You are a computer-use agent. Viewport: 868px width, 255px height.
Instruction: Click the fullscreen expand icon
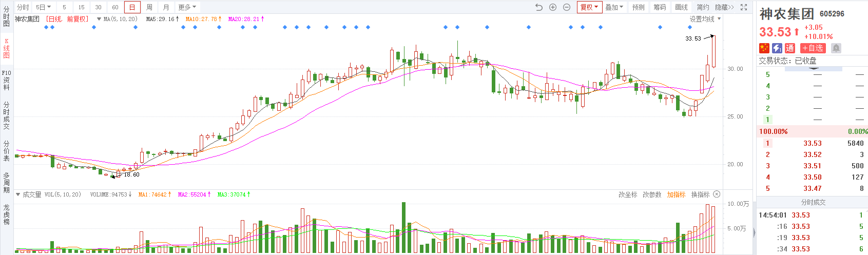point(744,7)
